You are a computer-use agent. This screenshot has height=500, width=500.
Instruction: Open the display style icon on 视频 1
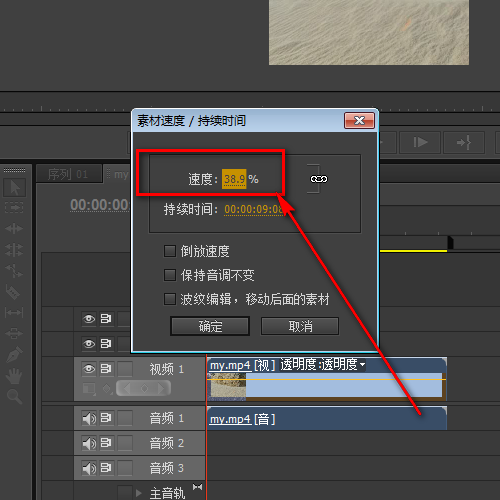(89, 389)
